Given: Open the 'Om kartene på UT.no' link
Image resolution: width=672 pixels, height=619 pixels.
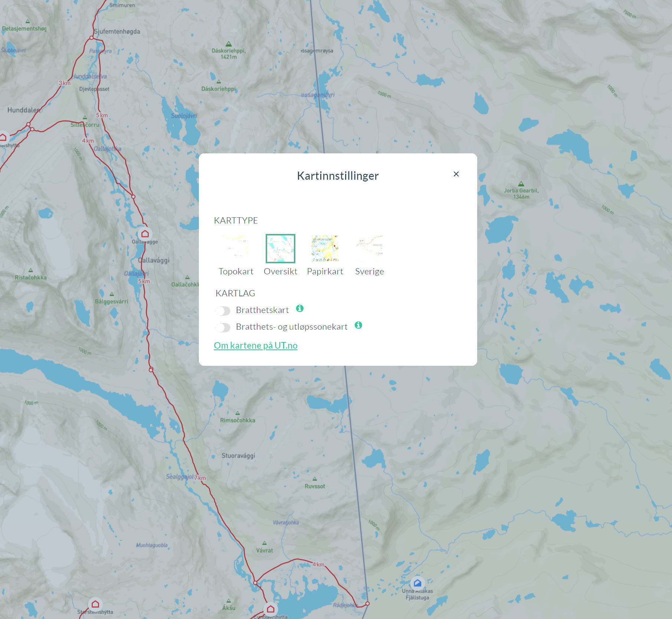Looking at the screenshot, I should pos(256,346).
